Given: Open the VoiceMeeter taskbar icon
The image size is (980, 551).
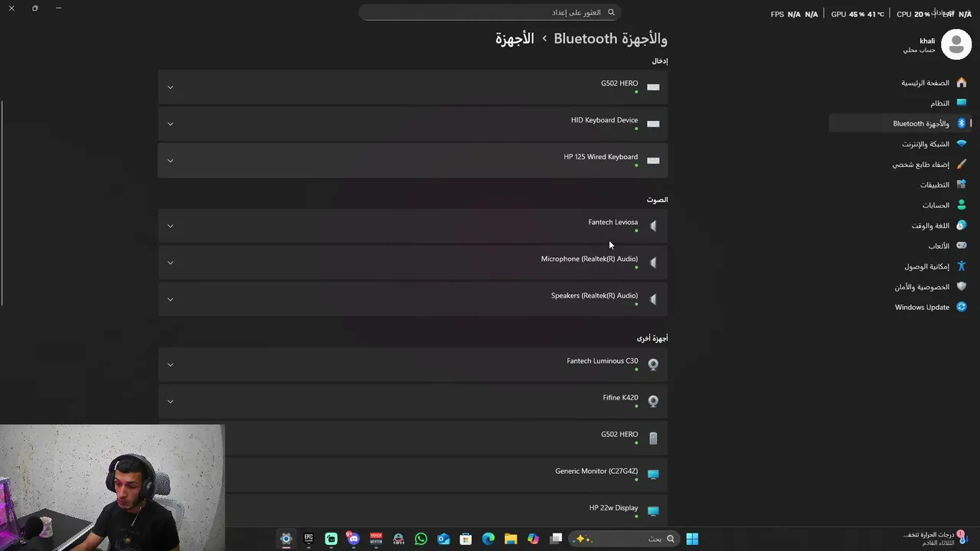Looking at the screenshot, I should click(376, 539).
